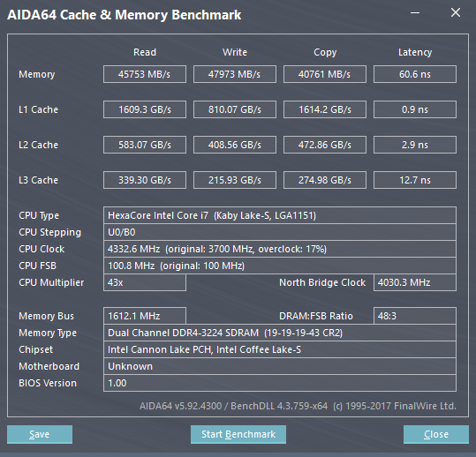Viewport: 476px width, 457px height.
Task: Select the Memory Read result field
Action: [145, 74]
